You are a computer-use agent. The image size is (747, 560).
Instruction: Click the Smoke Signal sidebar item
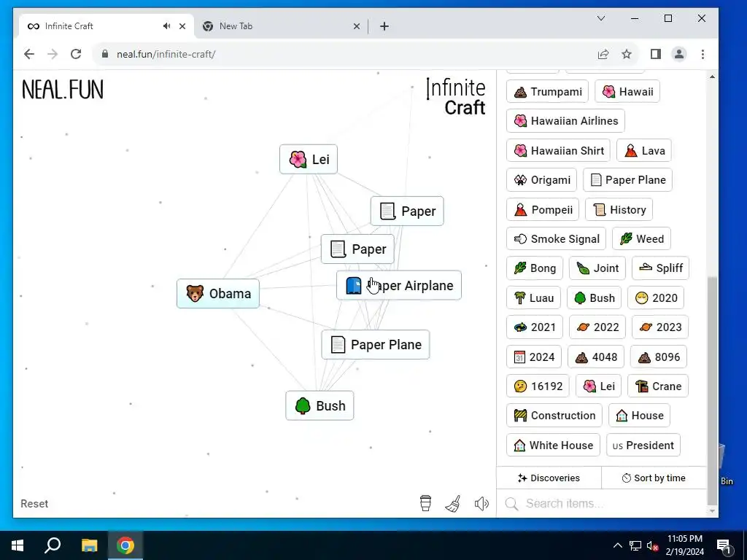556,238
